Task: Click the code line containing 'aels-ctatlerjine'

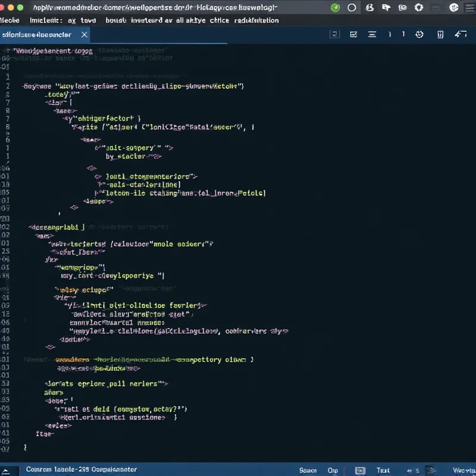Action: pos(139,184)
